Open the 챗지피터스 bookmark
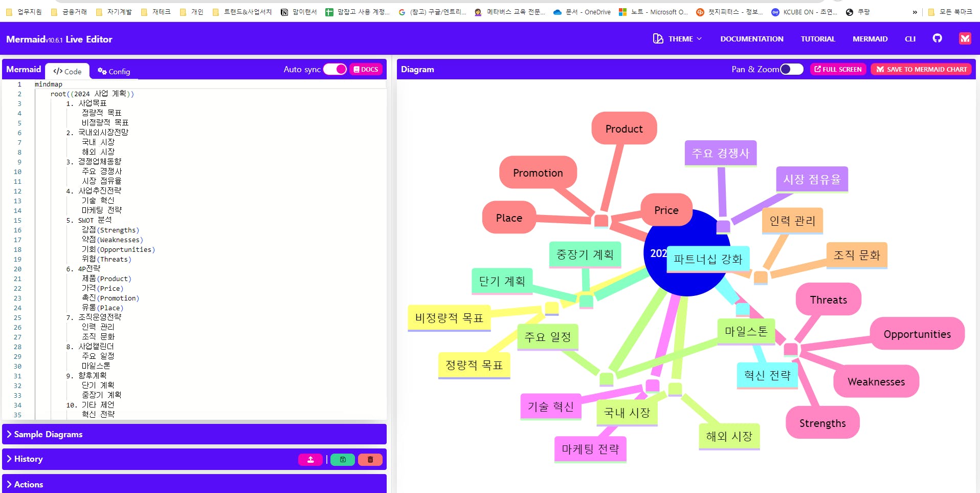Screen dimensions: 980x493 (x=729, y=12)
